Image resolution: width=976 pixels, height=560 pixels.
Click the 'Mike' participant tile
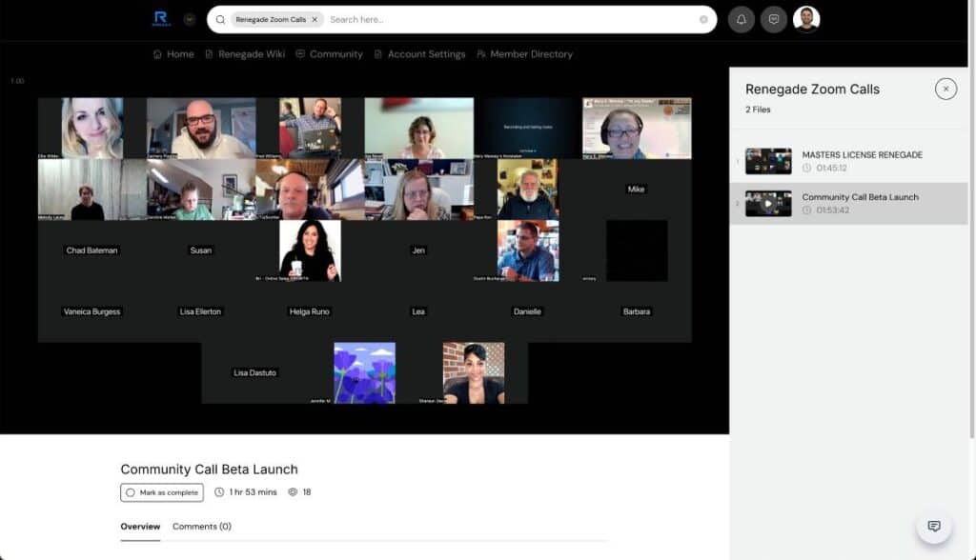coord(637,190)
